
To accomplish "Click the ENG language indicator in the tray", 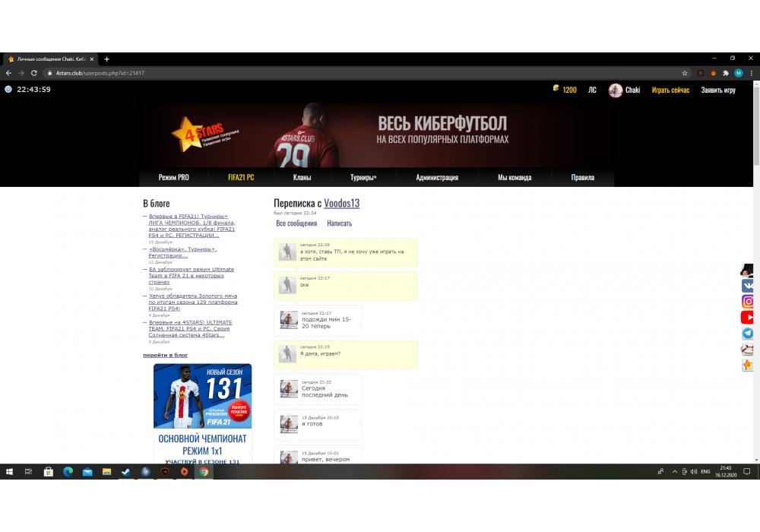I will tap(705, 471).
